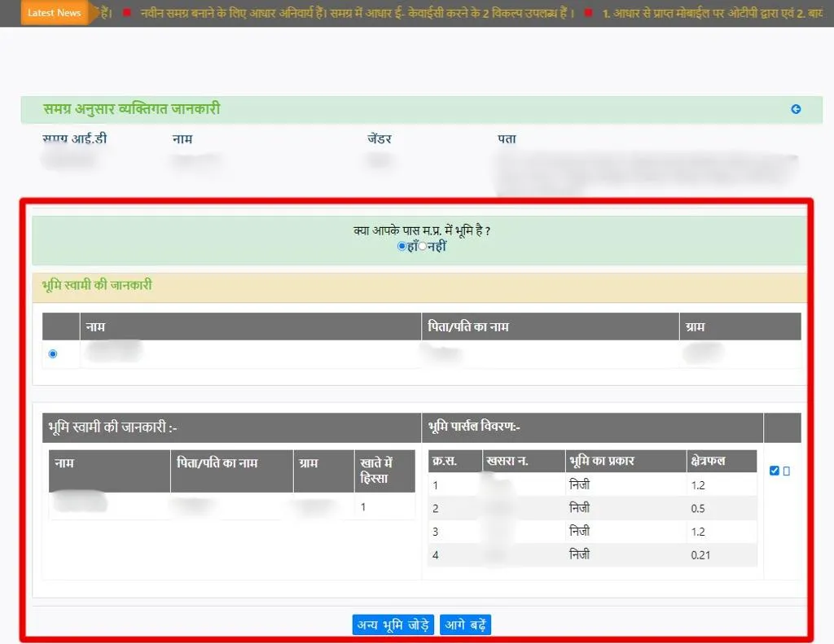Click area value 0.5 in row 2
The width and height of the screenshot is (834, 644).
[698, 508]
